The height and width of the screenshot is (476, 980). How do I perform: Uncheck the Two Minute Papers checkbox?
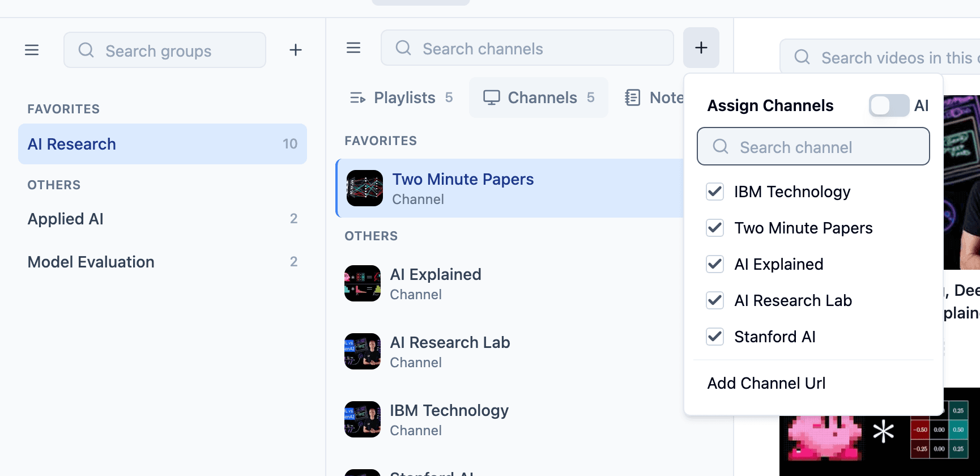click(715, 228)
